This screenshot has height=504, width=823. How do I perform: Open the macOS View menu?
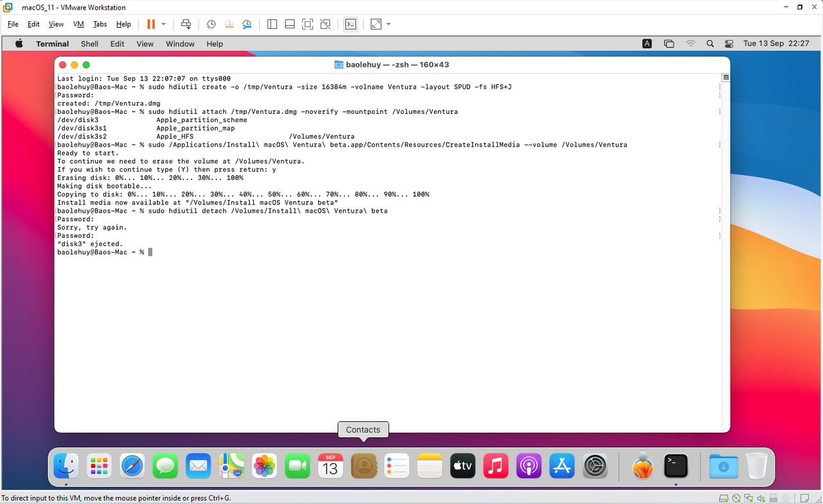click(x=145, y=44)
